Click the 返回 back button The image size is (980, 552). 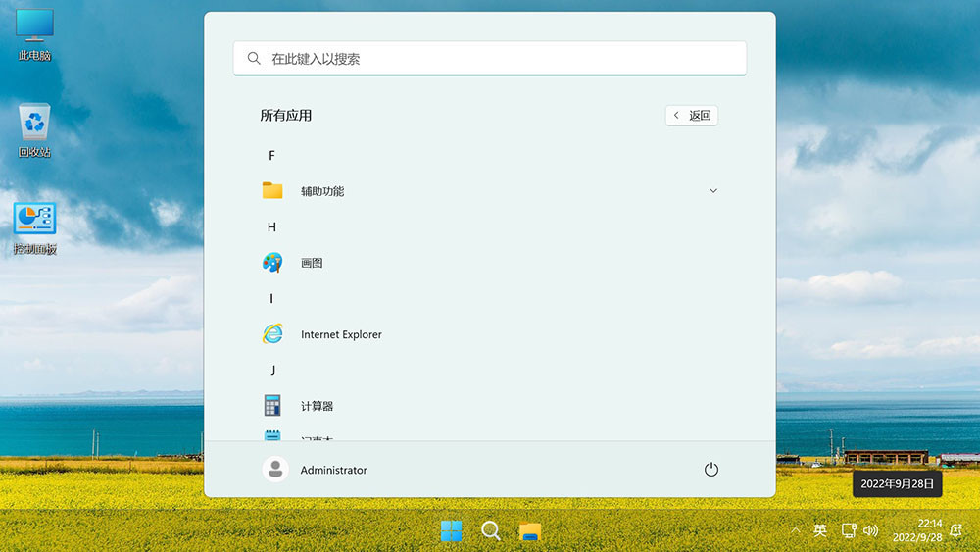(x=692, y=115)
